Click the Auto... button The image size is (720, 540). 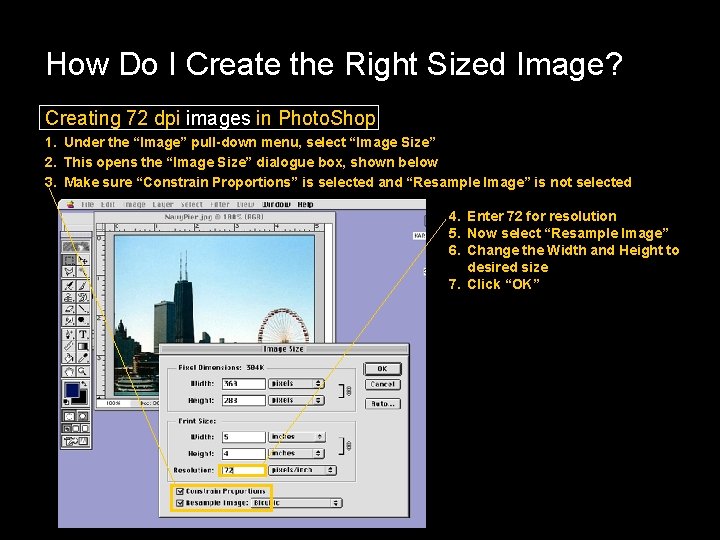point(383,404)
